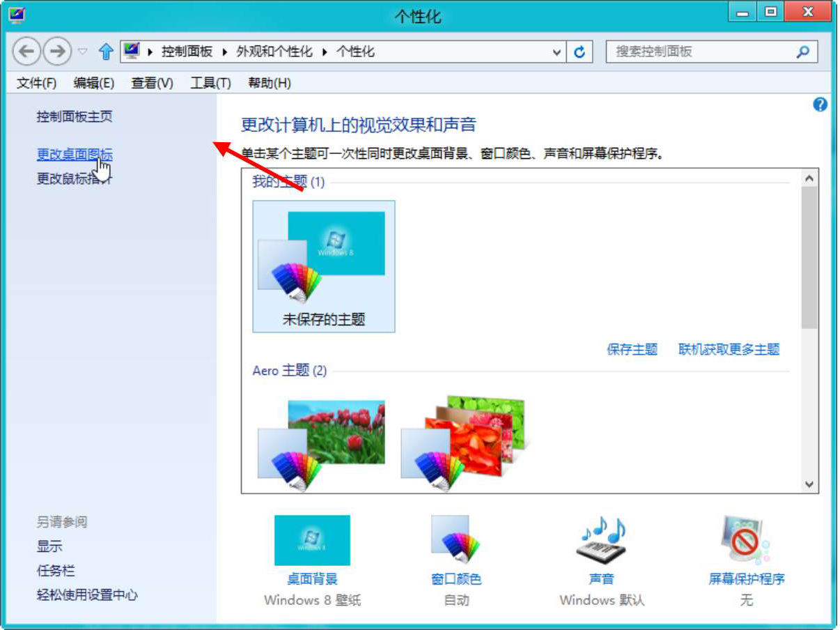Image resolution: width=840 pixels, height=630 pixels.
Task: Click the refresh button in the address bar
Action: click(x=580, y=52)
